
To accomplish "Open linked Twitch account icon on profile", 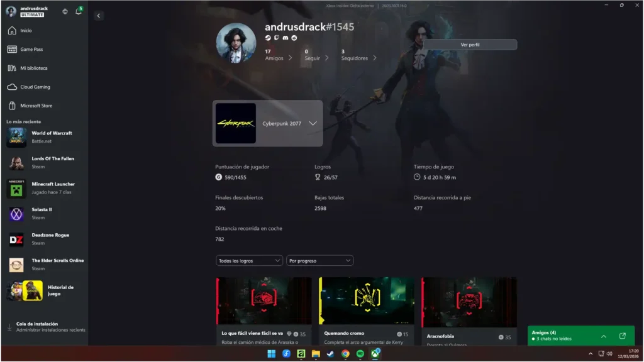I will pos(277,38).
